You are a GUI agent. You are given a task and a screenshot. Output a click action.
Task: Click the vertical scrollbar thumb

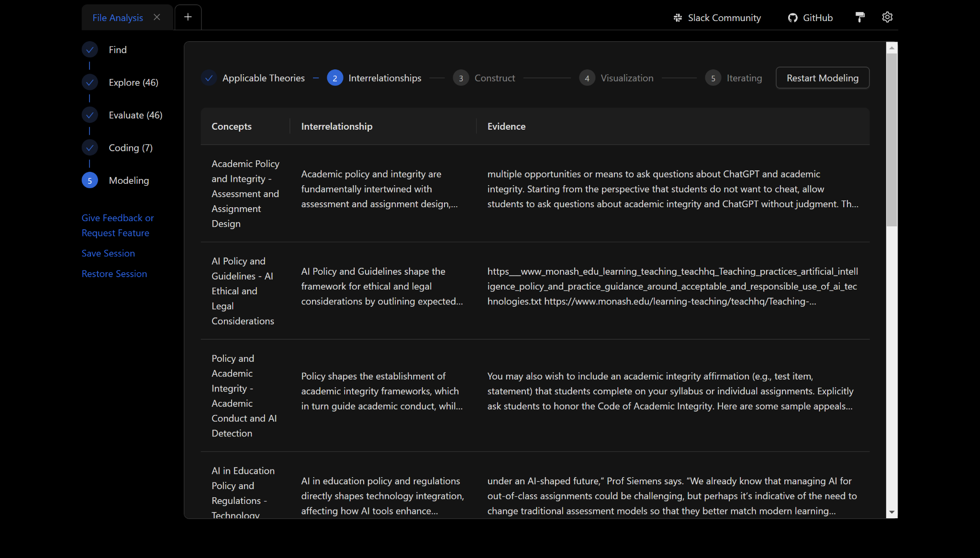(891, 140)
